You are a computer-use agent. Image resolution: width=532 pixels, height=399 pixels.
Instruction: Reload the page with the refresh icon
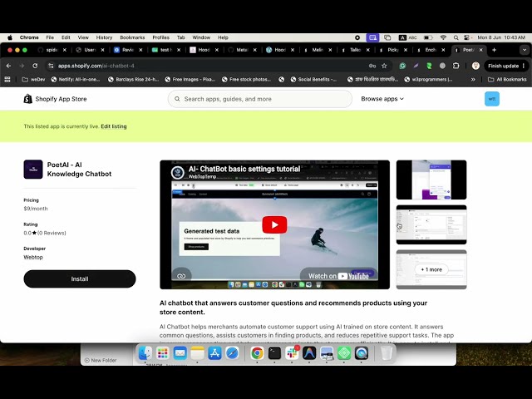tap(35, 66)
